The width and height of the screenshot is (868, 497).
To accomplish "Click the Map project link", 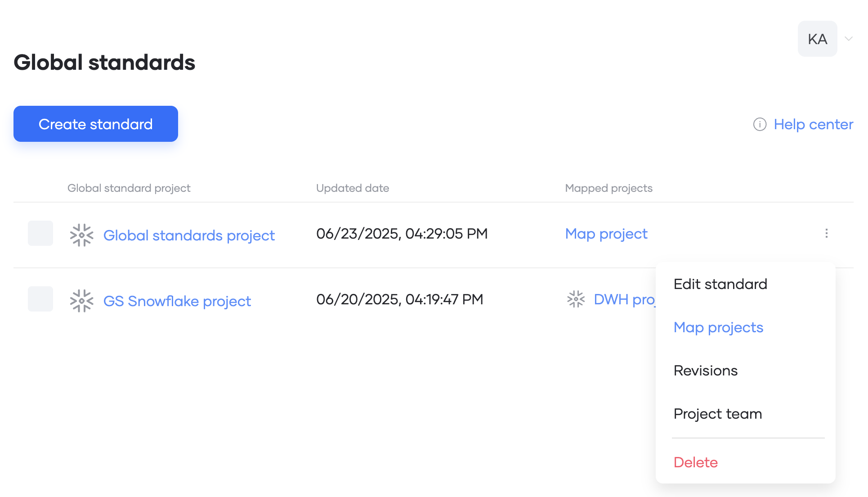I will (x=606, y=234).
